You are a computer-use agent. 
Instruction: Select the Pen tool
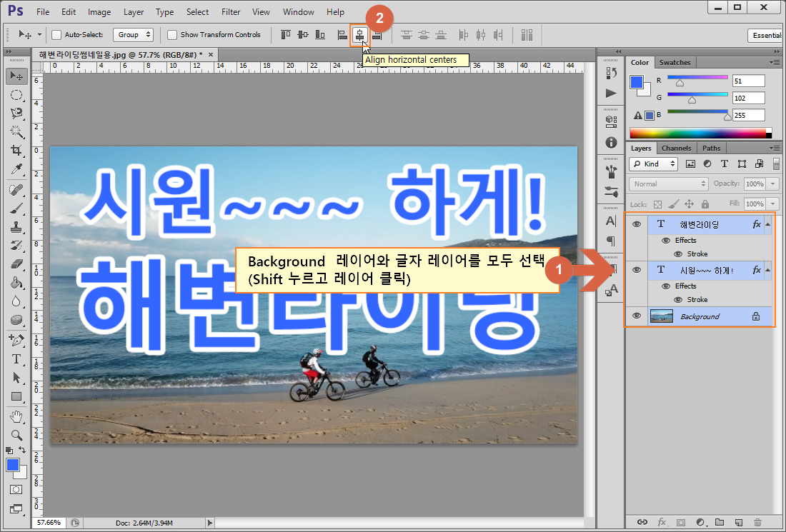click(x=16, y=340)
